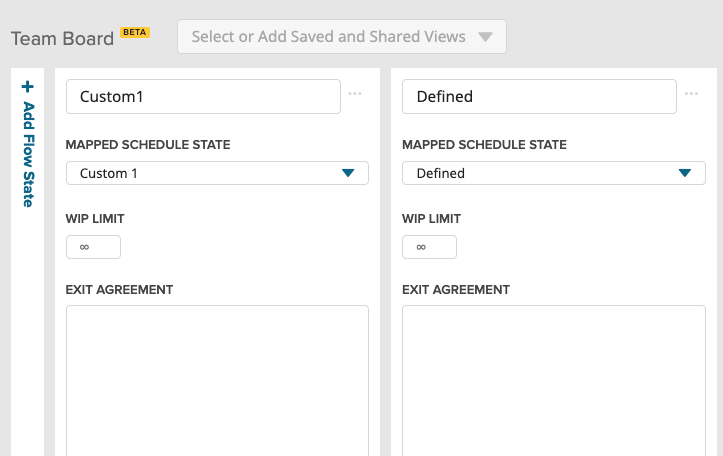Click the Team Board page title

pos(62,39)
